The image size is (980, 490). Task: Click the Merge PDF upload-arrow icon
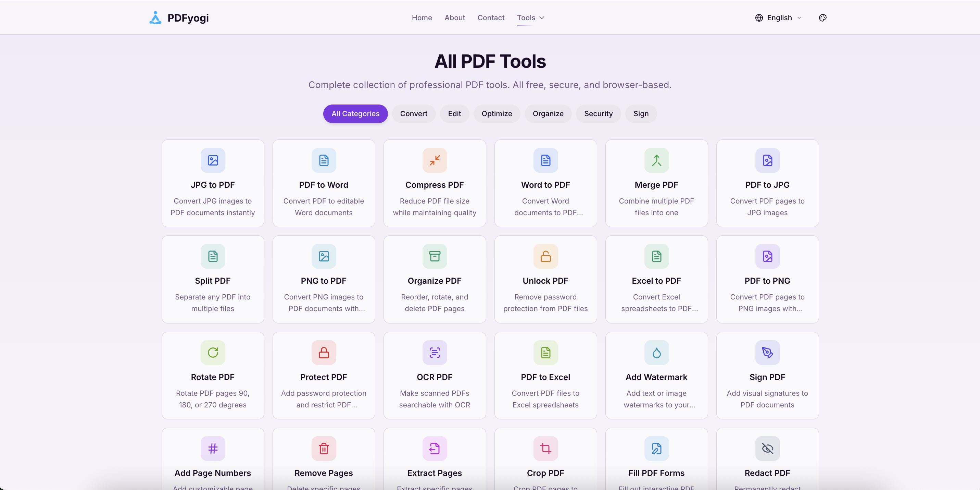point(656,160)
